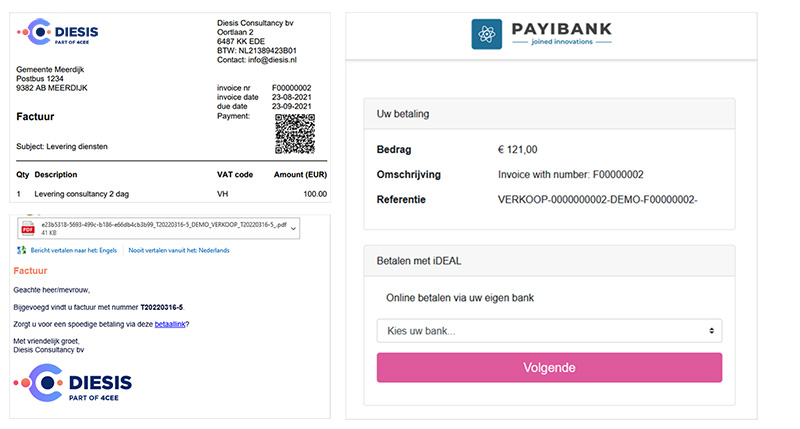The image size is (800, 429).
Task: Click the PDF attachment file name
Action: pos(164,224)
